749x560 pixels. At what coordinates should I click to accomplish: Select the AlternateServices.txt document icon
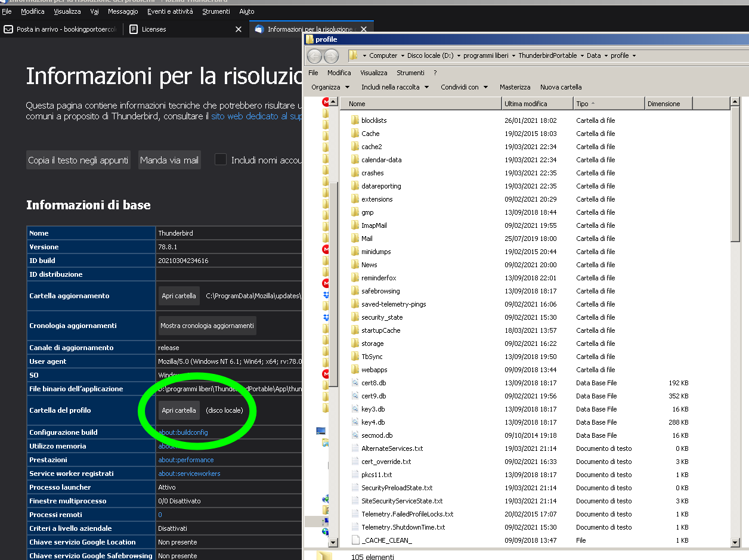(355, 448)
